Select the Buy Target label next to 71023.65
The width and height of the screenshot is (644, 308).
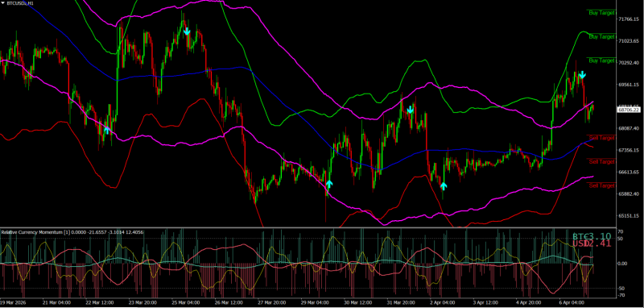click(601, 36)
